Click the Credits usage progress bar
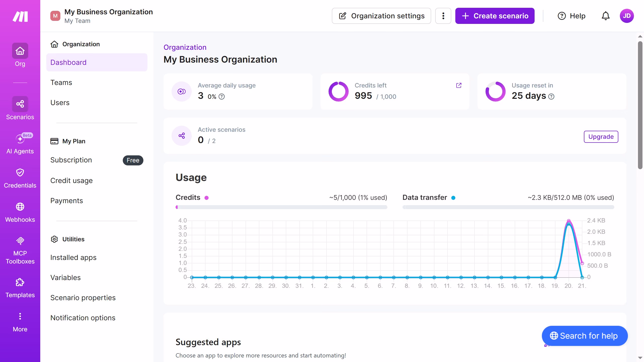The height and width of the screenshot is (362, 644). pos(281,207)
